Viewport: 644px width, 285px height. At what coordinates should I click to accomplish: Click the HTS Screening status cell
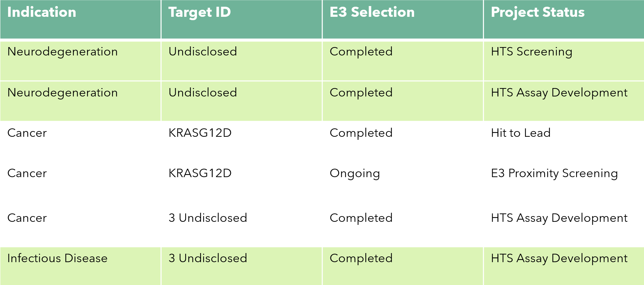(531, 52)
